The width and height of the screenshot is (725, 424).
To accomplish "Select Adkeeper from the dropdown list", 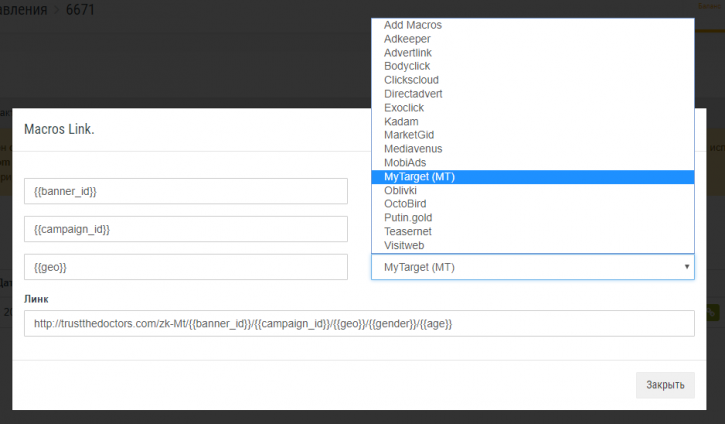I will pyautogui.click(x=533, y=39).
